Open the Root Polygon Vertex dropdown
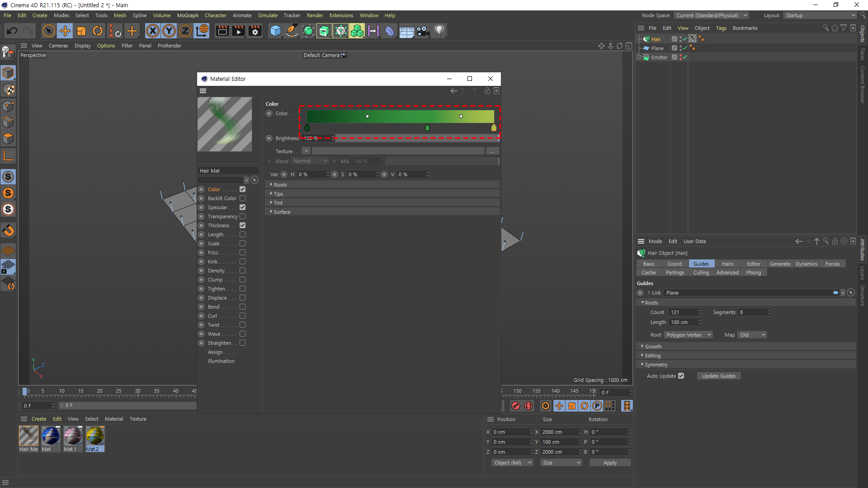The image size is (868, 488). click(x=689, y=335)
